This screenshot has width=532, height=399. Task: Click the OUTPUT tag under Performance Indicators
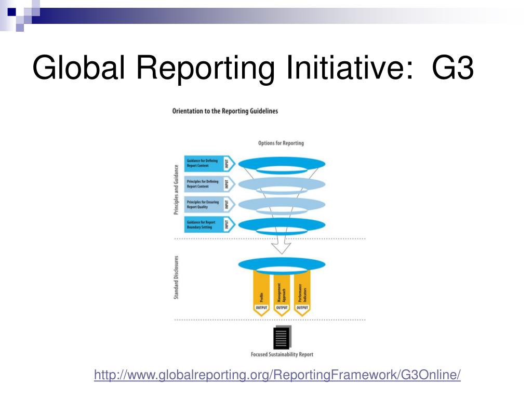click(302, 308)
